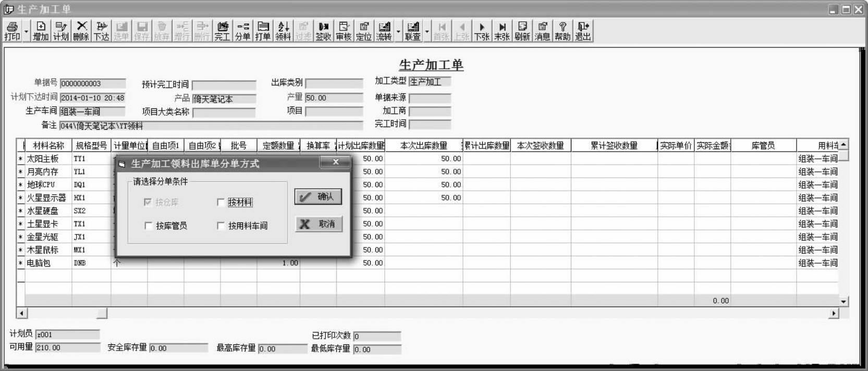The width and height of the screenshot is (868, 371).
Task: Click the 出库类别 input field
Action: (334, 83)
